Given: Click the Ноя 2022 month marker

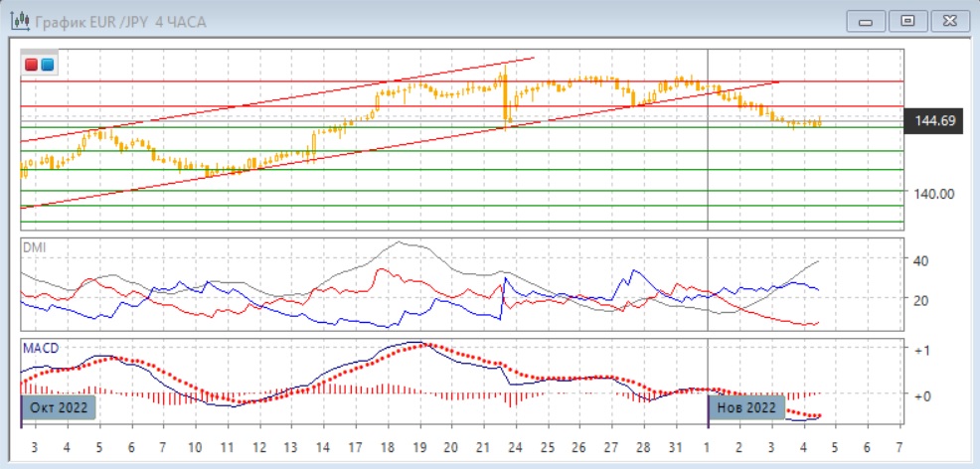Looking at the screenshot, I should pos(745,407).
